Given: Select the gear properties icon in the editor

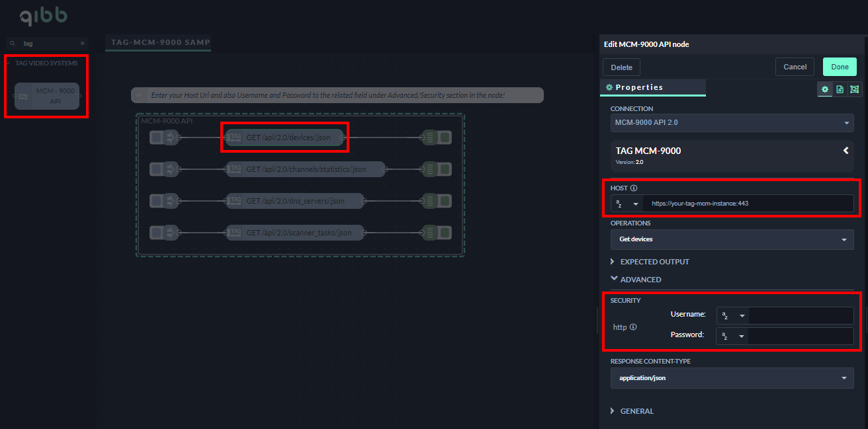Looking at the screenshot, I should click(824, 89).
